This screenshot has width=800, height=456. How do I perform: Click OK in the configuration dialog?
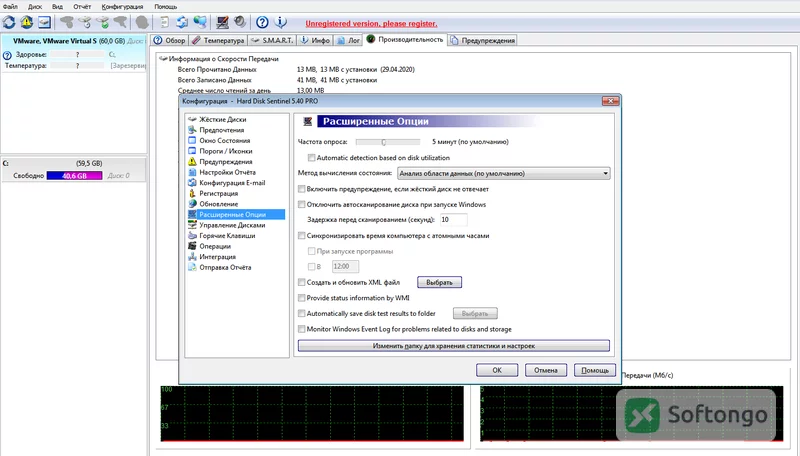tap(497, 370)
